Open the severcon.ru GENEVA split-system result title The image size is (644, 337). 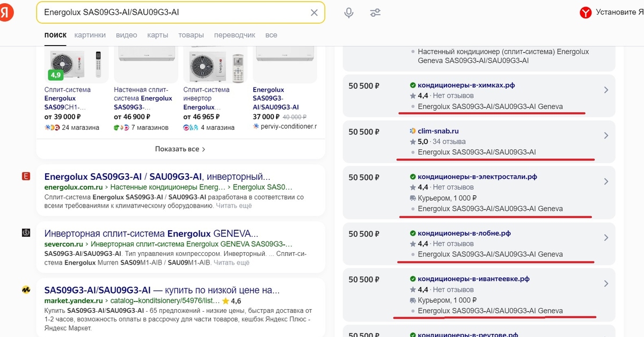point(151,234)
